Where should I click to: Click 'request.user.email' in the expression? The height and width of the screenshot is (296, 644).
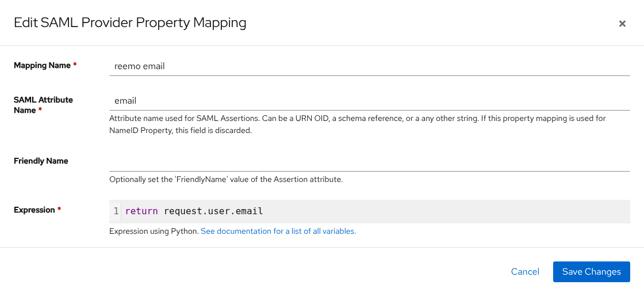[213, 211]
